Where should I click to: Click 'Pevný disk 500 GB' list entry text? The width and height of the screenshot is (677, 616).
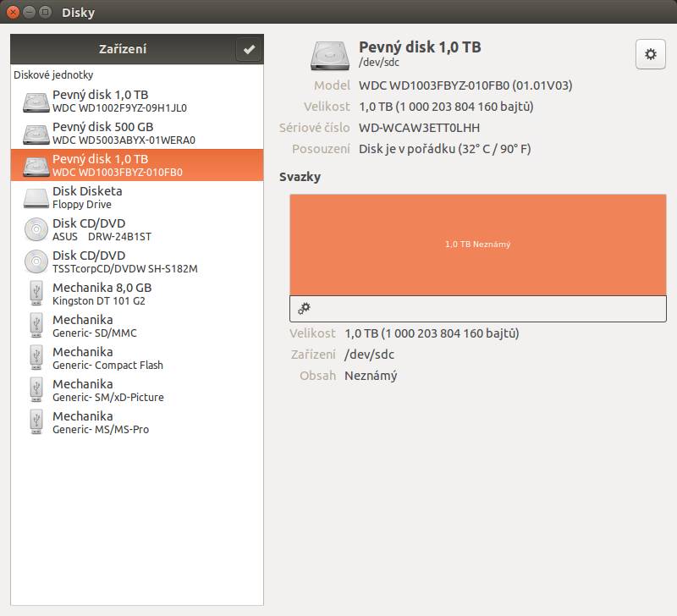[x=102, y=127]
